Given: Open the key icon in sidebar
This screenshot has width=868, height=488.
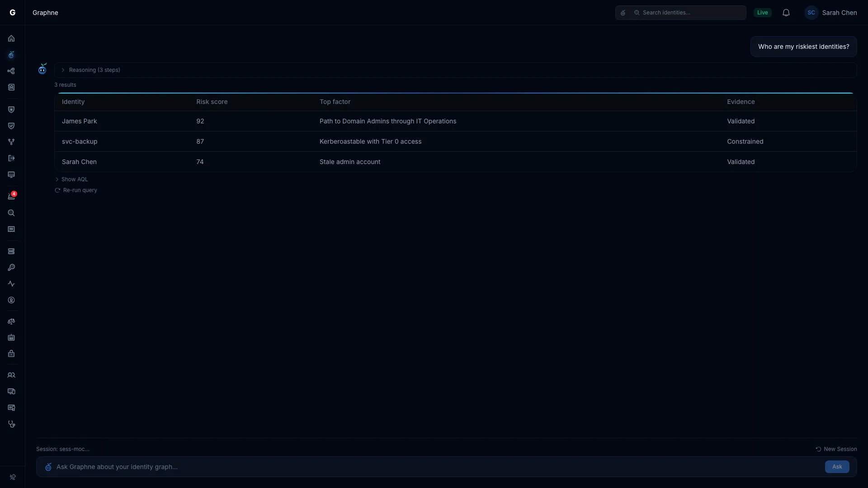Looking at the screenshot, I should pyautogui.click(x=11, y=267).
